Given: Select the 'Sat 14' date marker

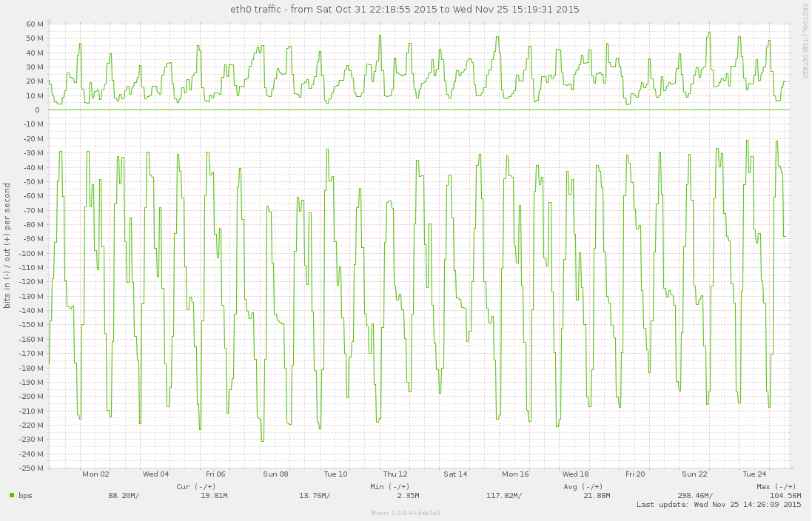Looking at the screenshot, I should tap(455, 474).
